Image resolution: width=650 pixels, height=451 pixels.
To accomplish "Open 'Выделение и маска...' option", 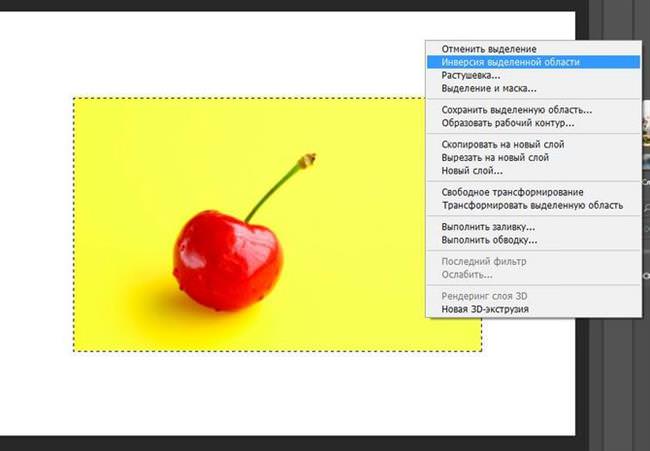I will (534, 89).
